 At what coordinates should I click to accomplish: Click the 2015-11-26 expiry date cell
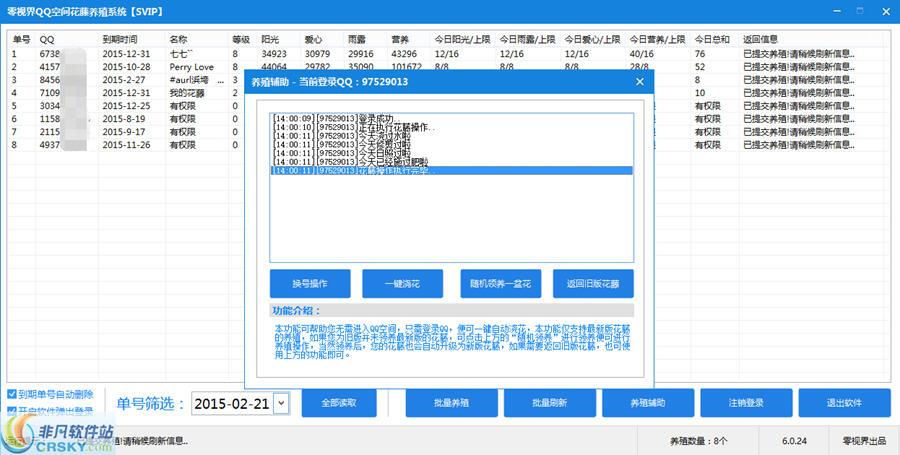coord(126,145)
